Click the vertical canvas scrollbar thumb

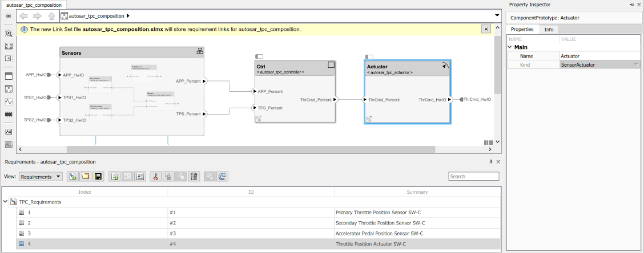497,65
